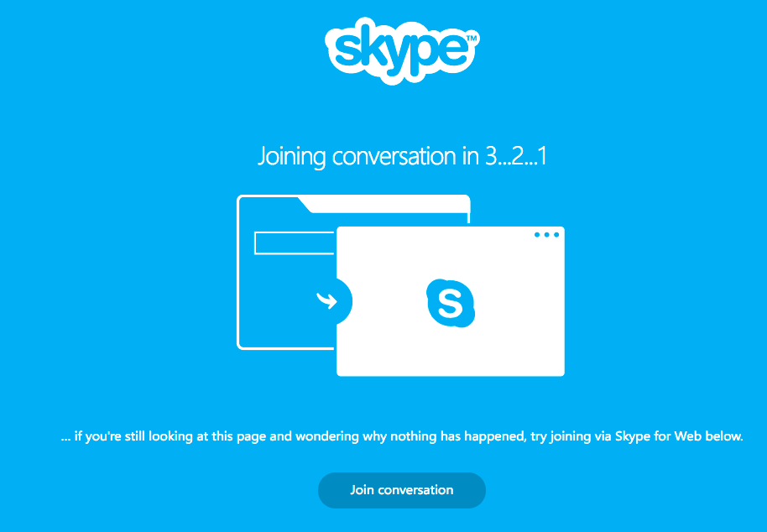Viewport: 767px width, 532px height.
Task: Click the white Skype app window illustration
Action: (x=451, y=301)
